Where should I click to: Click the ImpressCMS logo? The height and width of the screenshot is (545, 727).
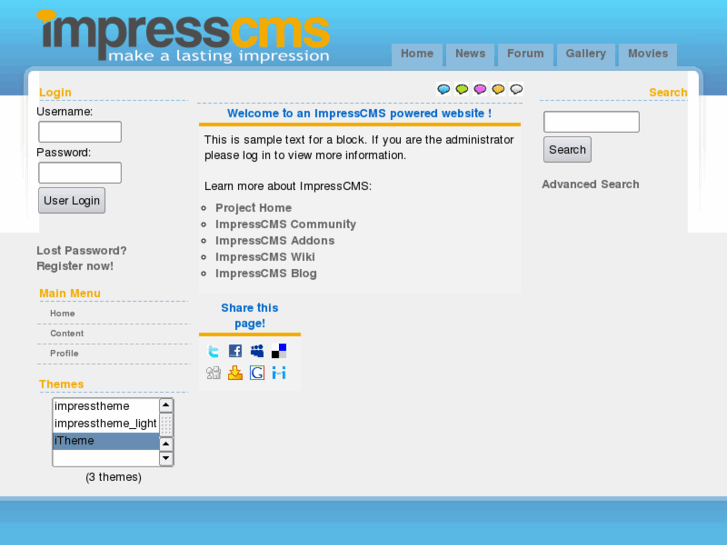pos(183,36)
